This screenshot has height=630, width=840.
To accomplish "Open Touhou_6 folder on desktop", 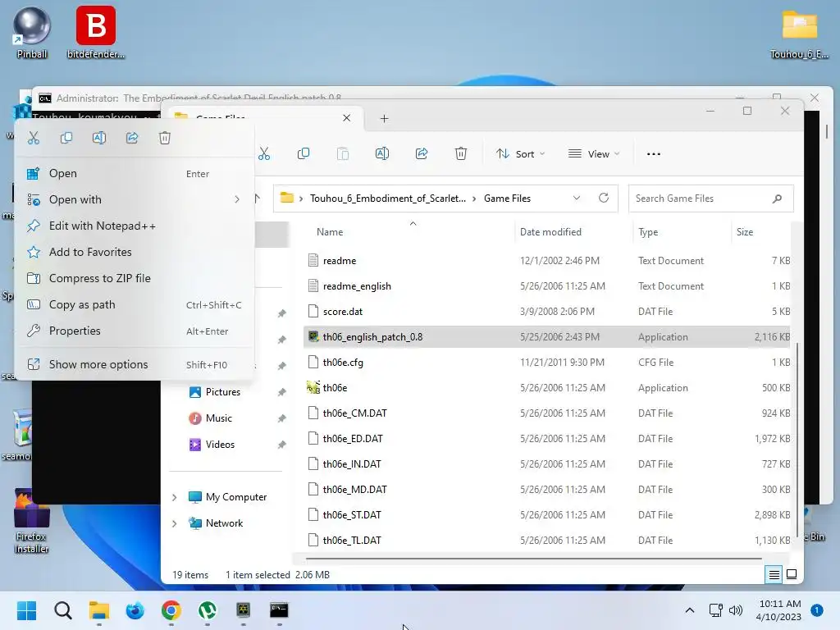I will tap(799, 33).
